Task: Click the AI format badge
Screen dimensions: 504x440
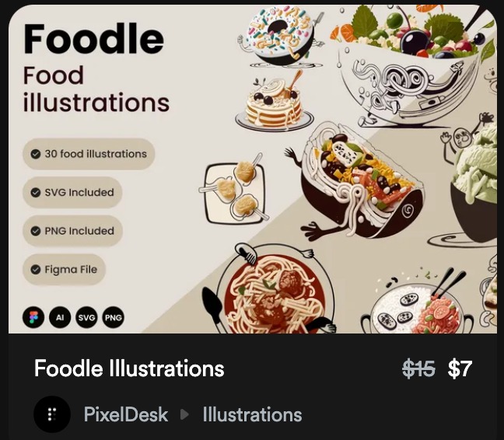Action: (x=60, y=317)
